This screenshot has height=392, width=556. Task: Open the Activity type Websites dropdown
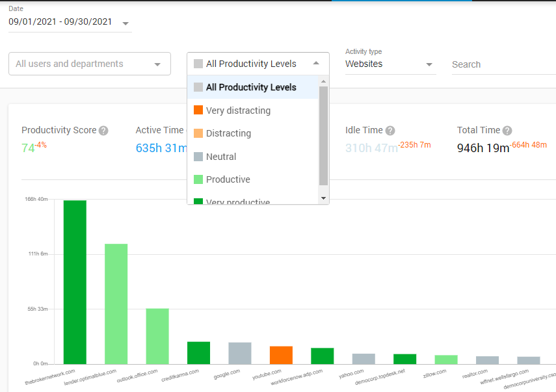(x=429, y=64)
